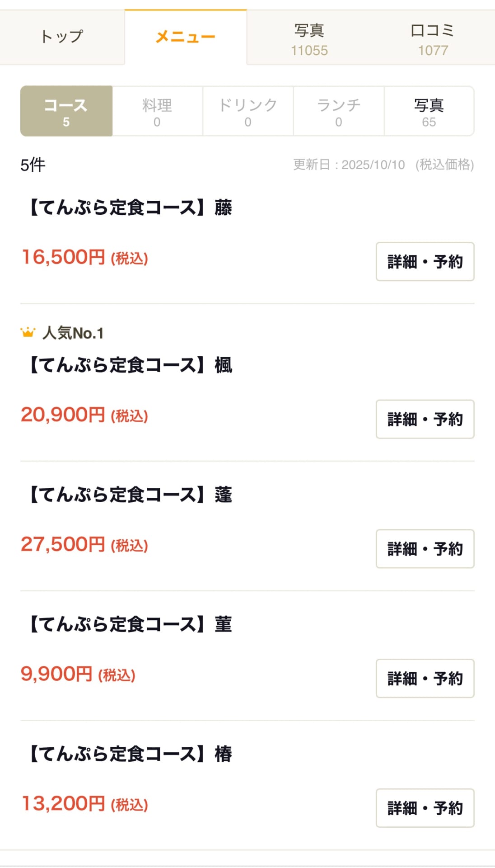Click 詳細・予約 for the 楓 course
Screen dimensions: 495x868
(x=425, y=419)
